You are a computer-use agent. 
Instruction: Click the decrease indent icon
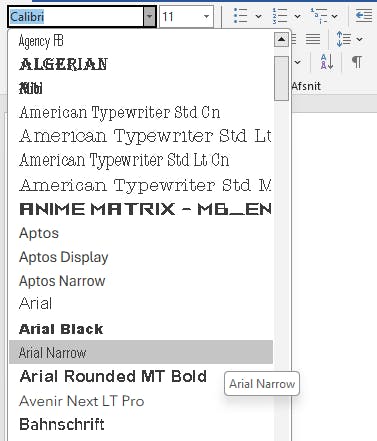364,16
